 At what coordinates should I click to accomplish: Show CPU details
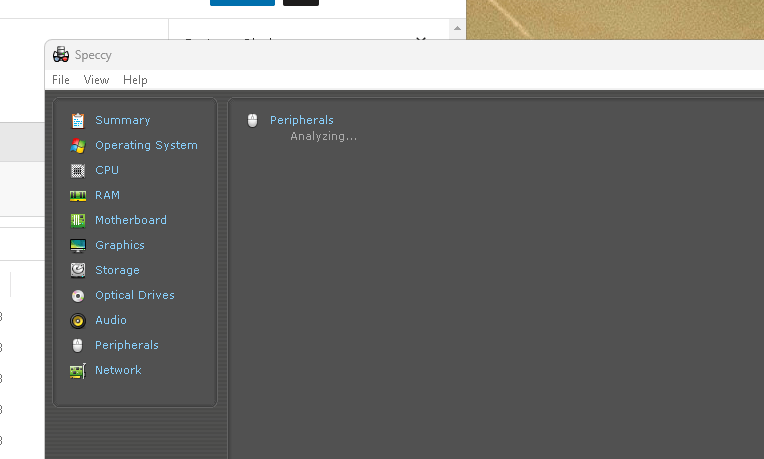coord(107,170)
